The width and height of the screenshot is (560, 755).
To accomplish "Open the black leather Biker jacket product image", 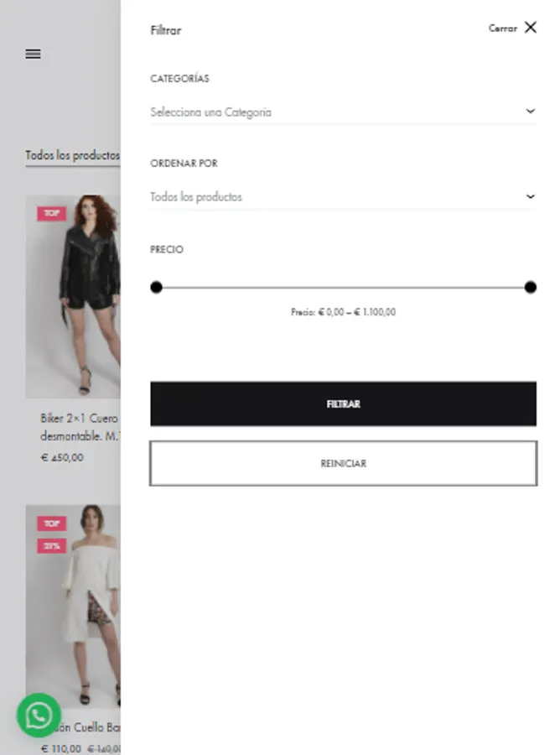I will click(x=73, y=297).
